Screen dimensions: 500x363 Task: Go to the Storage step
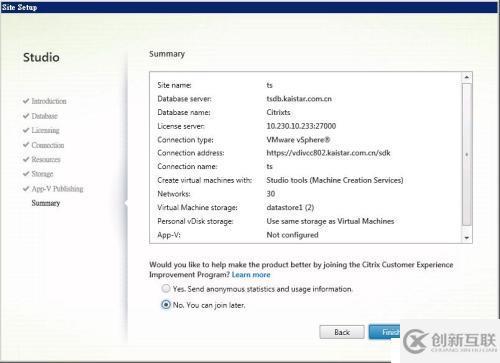point(42,174)
